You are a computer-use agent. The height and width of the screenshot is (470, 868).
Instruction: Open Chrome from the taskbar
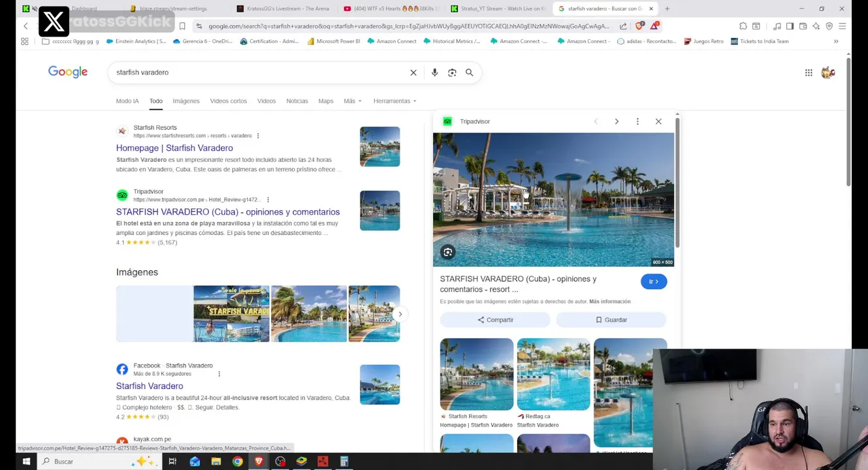click(x=238, y=462)
